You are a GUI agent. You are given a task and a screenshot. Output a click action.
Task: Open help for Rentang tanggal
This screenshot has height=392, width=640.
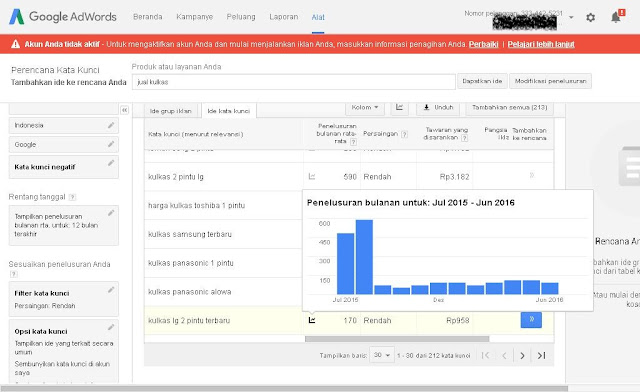click(72, 197)
